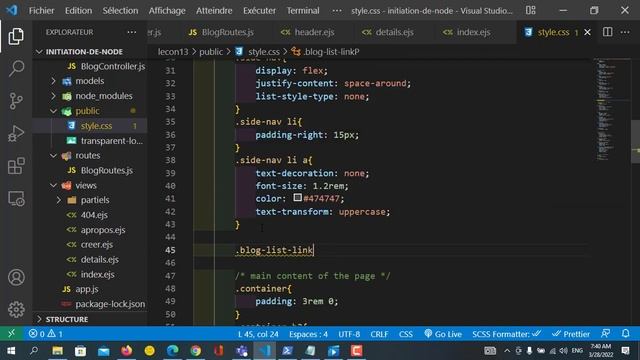Click the lecon13 breadcrumb
This screenshot has height=360, width=640.
point(173,52)
